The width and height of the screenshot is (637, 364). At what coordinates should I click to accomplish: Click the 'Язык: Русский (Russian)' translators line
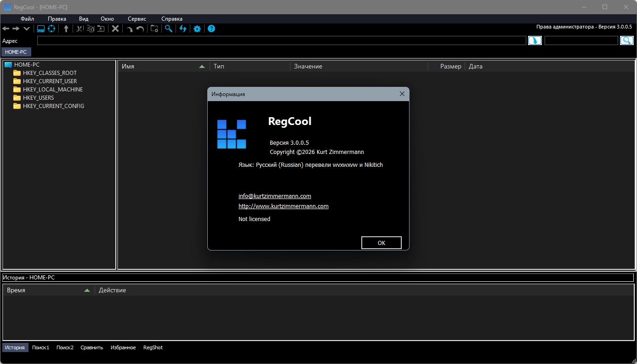tap(311, 165)
